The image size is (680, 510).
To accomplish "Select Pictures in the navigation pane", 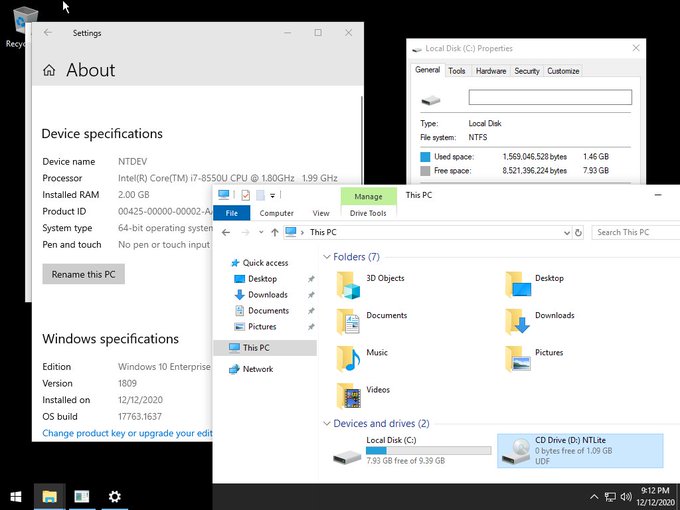I will coord(255,327).
